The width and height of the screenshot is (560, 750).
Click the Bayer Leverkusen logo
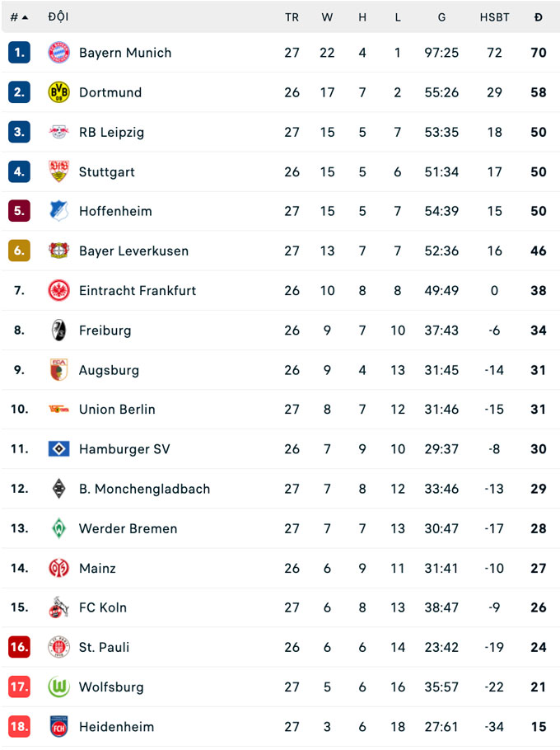coord(58,251)
